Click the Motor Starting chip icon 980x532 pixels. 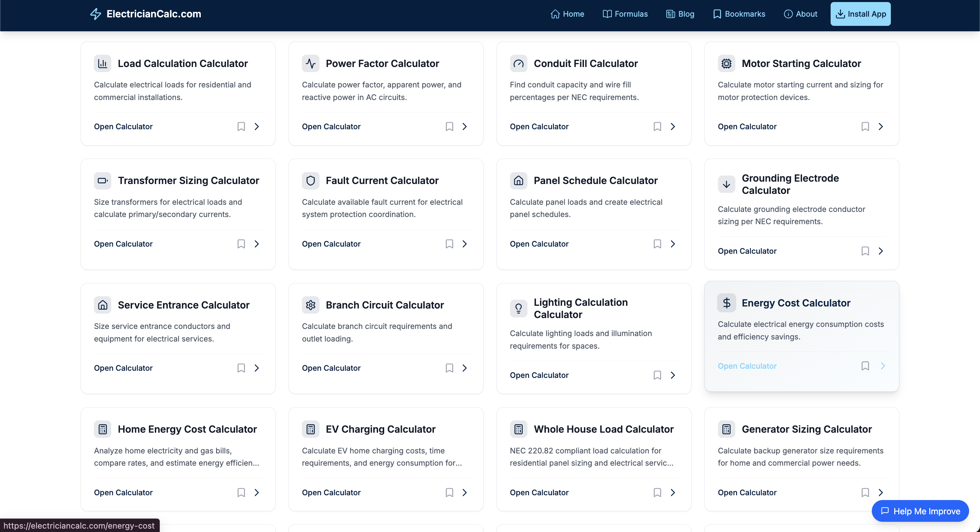[x=726, y=64]
